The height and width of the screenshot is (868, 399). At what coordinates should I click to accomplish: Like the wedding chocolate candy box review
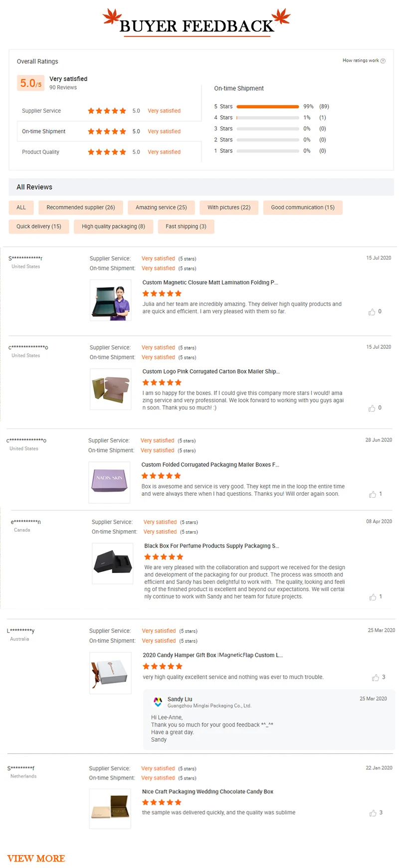click(373, 813)
